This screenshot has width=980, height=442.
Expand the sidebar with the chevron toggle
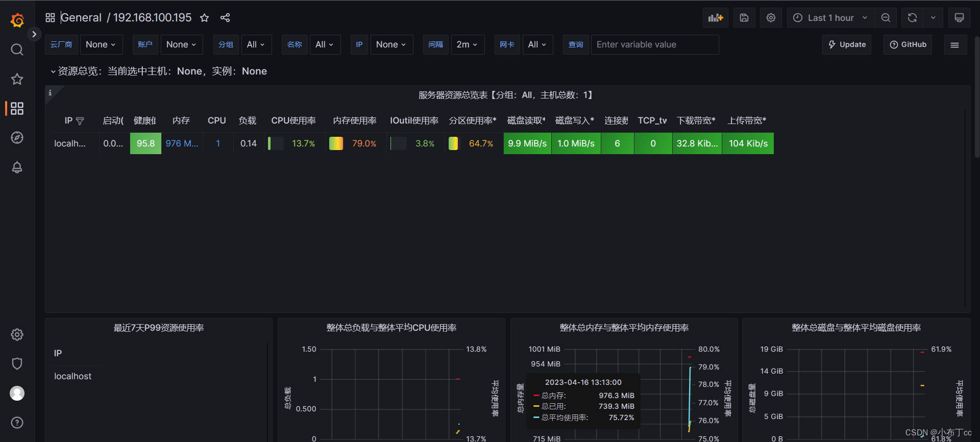34,34
